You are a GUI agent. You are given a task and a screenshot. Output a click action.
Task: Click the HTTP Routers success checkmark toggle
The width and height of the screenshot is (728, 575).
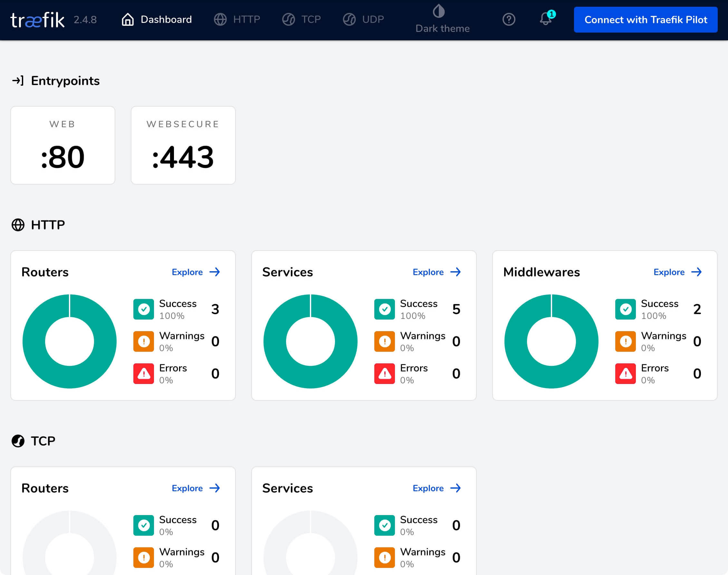144,309
